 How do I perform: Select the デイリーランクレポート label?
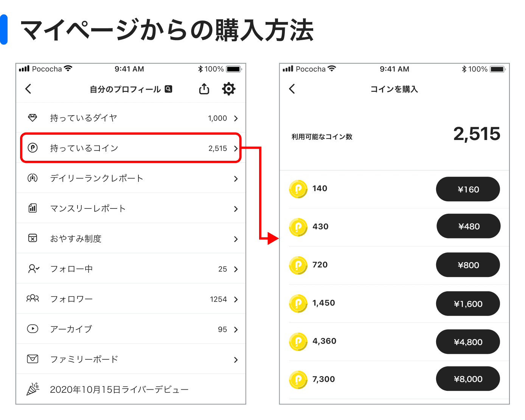pos(96,178)
